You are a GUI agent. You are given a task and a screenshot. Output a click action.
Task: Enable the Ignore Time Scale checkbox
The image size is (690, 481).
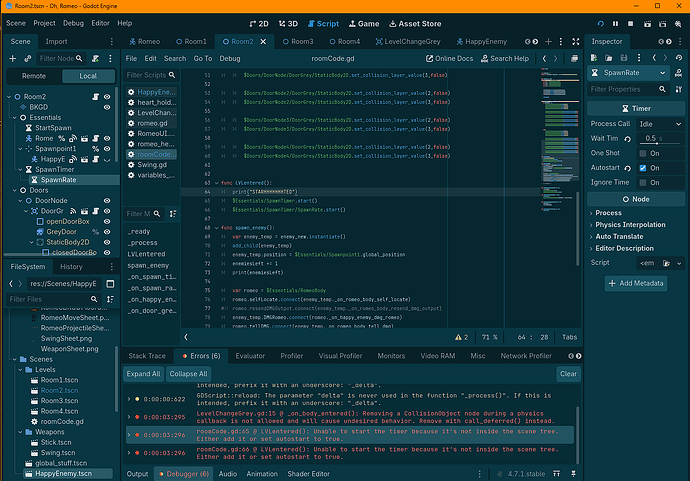pyautogui.click(x=643, y=183)
